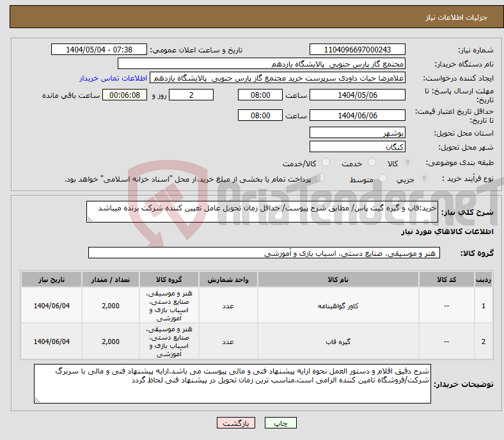Screen dimensions: 504x440
Task: Click the goods group field هنر و موسیقی
Action: coord(264,253)
